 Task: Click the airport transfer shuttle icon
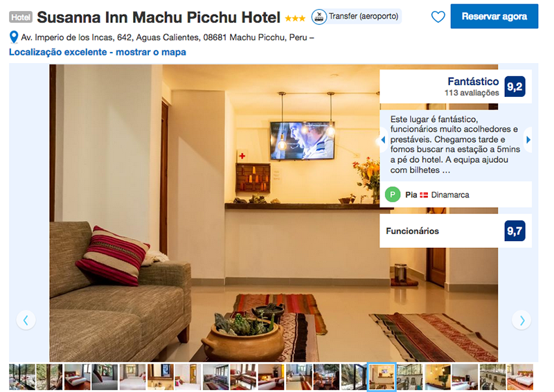pos(319,17)
